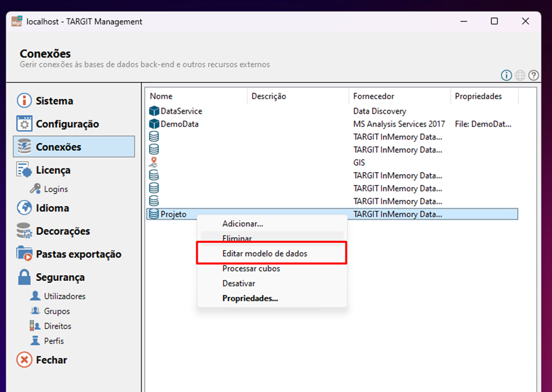Image resolution: width=552 pixels, height=392 pixels.
Task: Open Perfis under Segurança
Action: tap(54, 341)
